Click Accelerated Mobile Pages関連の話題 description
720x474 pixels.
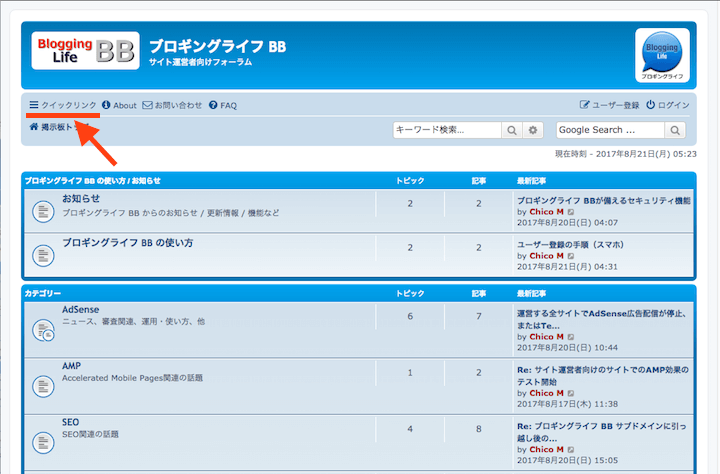point(132,378)
